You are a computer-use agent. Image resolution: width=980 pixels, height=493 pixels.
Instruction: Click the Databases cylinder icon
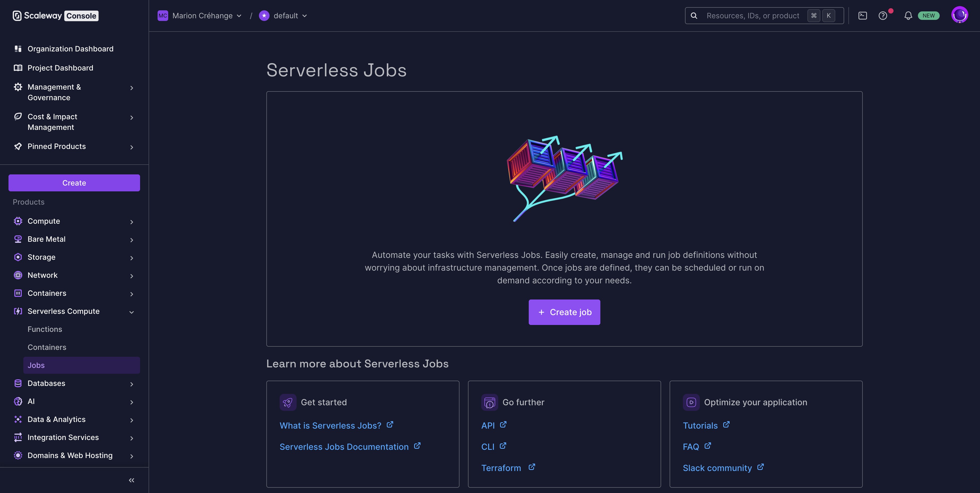[18, 383]
